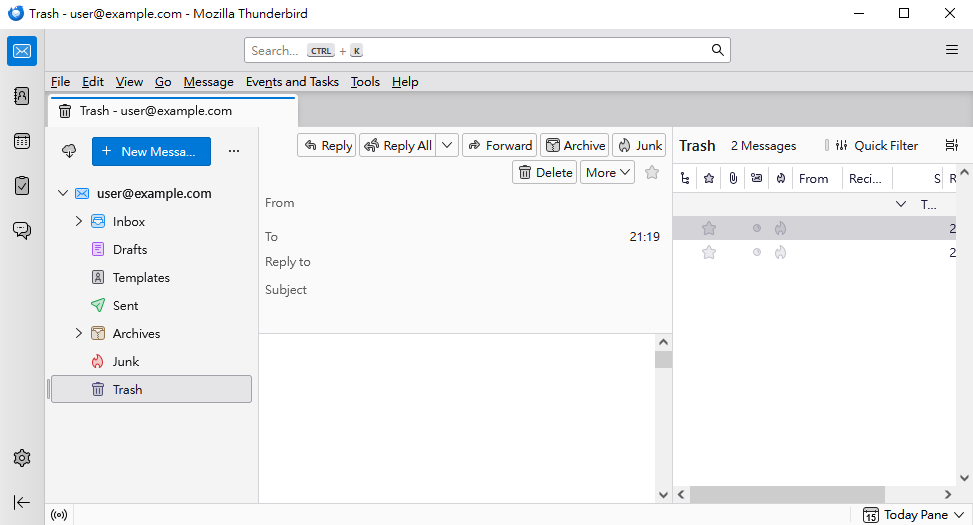Click the column sort chevron in list
The height and width of the screenshot is (525, 973).
pos(900,204)
